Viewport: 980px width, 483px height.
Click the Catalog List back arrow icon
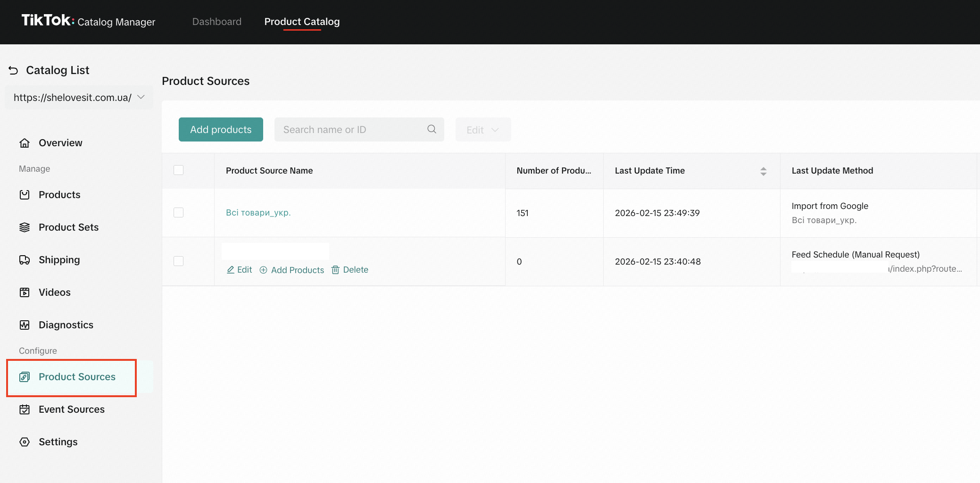(x=13, y=70)
